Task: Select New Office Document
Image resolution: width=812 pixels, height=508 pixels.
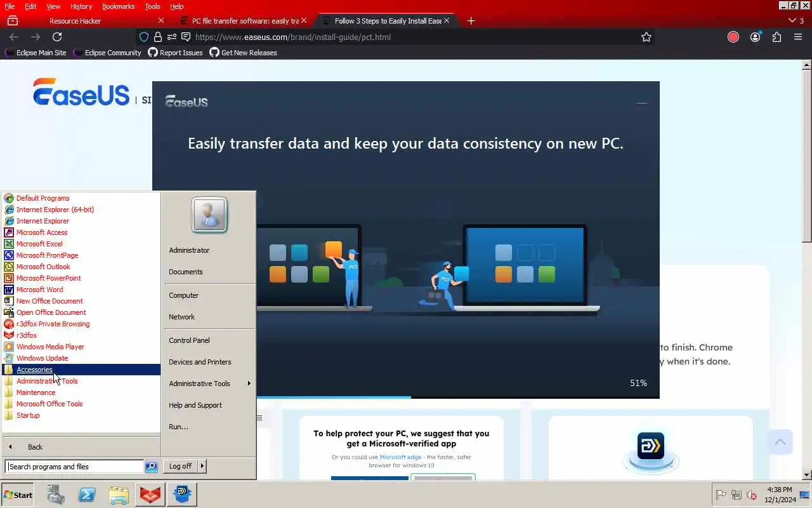Action: (x=49, y=301)
